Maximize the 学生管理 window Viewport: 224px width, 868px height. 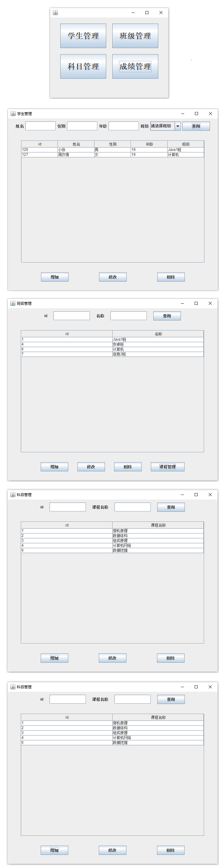pyautogui.click(x=196, y=114)
